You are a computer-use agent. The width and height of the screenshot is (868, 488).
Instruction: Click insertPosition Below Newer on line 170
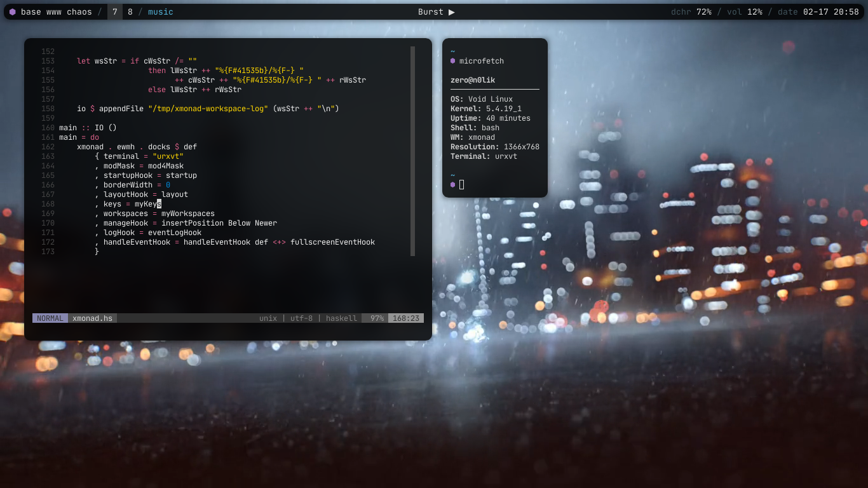click(x=219, y=223)
